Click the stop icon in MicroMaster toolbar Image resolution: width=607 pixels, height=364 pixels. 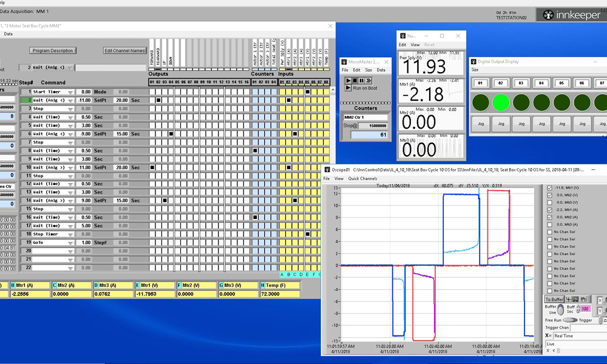pyautogui.click(x=354, y=80)
